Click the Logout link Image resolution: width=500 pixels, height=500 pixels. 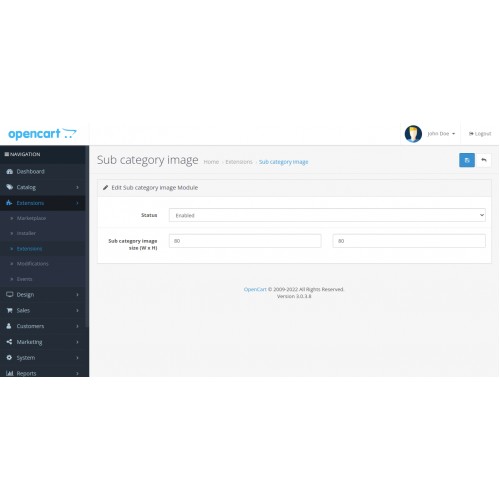480,134
